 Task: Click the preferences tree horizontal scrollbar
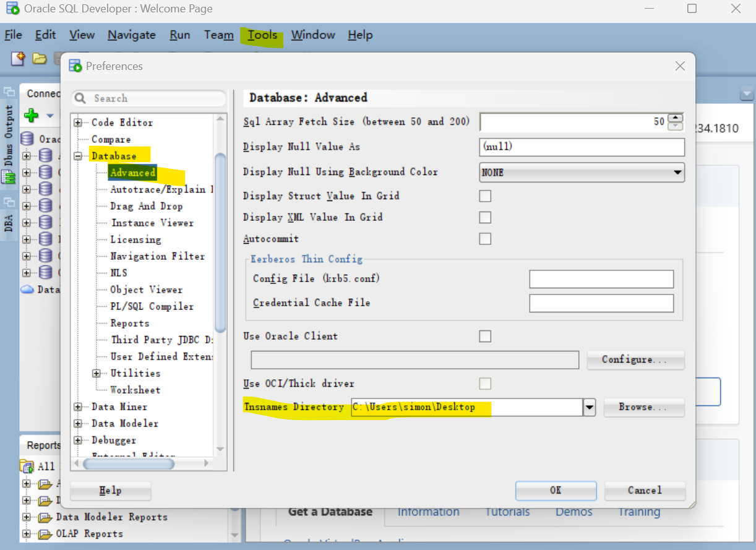(129, 463)
